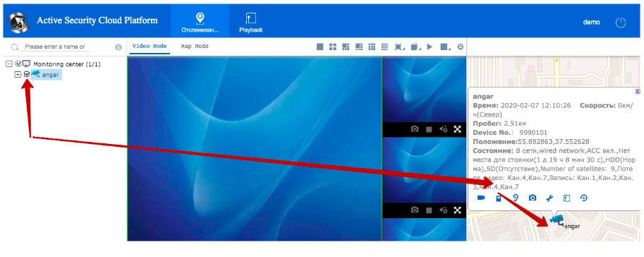Click the power logout icon

tap(621, 22)
